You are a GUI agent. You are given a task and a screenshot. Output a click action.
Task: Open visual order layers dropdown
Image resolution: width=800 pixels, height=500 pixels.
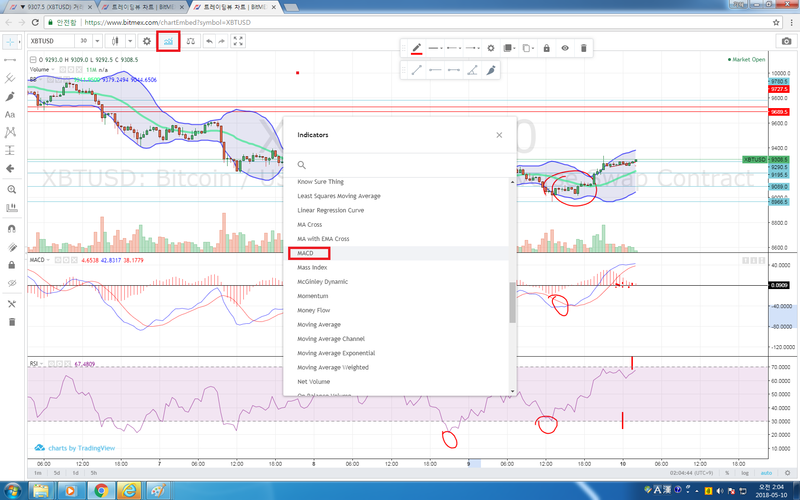click(x=508, y=48)
